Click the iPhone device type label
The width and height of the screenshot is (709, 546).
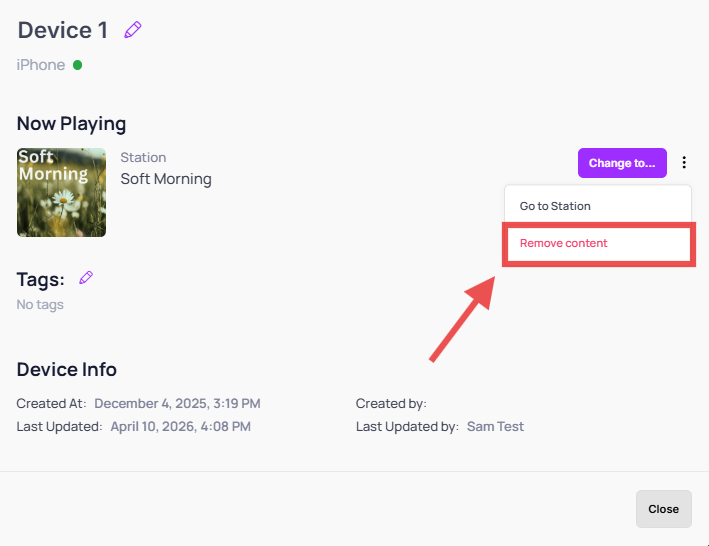coord(41,65)
